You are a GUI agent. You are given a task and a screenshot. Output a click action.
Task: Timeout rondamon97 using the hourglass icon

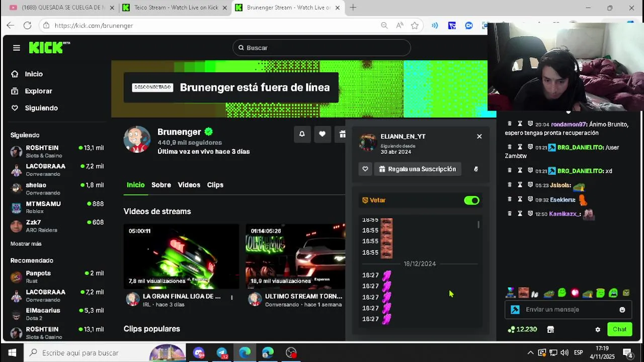pyautogui.click(x=520, y=124)
